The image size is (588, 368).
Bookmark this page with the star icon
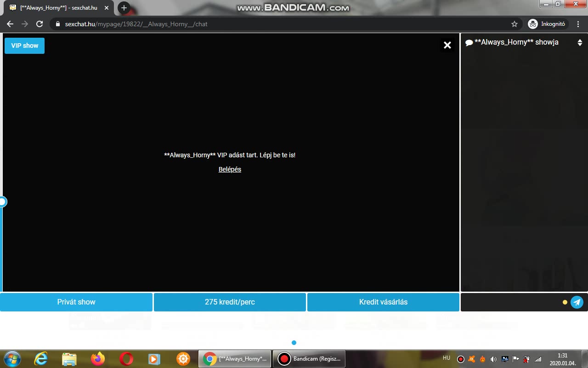(x=514, y=24)
